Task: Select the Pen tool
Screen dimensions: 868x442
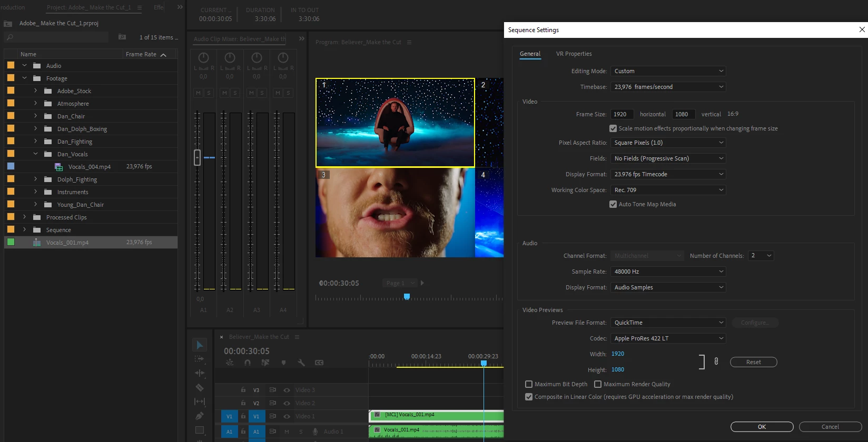Action: pos(200,416)
